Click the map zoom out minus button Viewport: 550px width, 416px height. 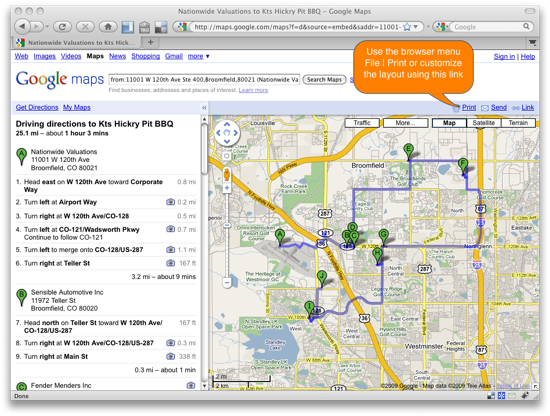click(227, 282)
